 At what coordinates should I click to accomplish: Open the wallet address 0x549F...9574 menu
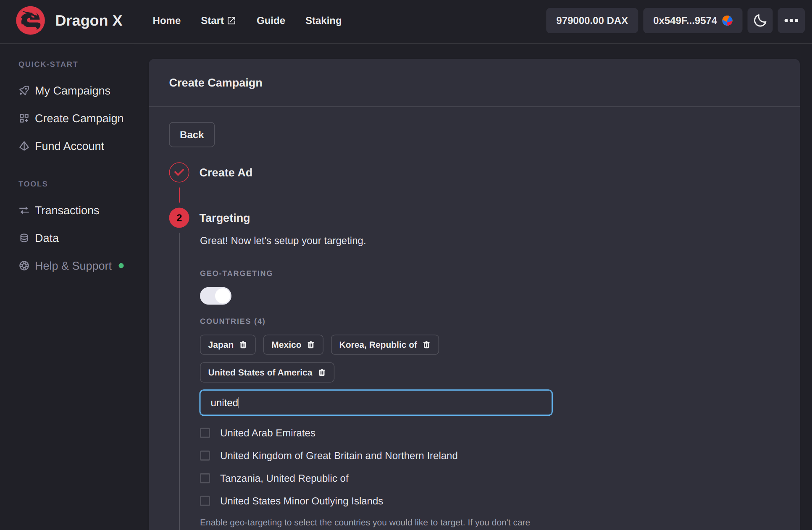[x=692, y=21]
